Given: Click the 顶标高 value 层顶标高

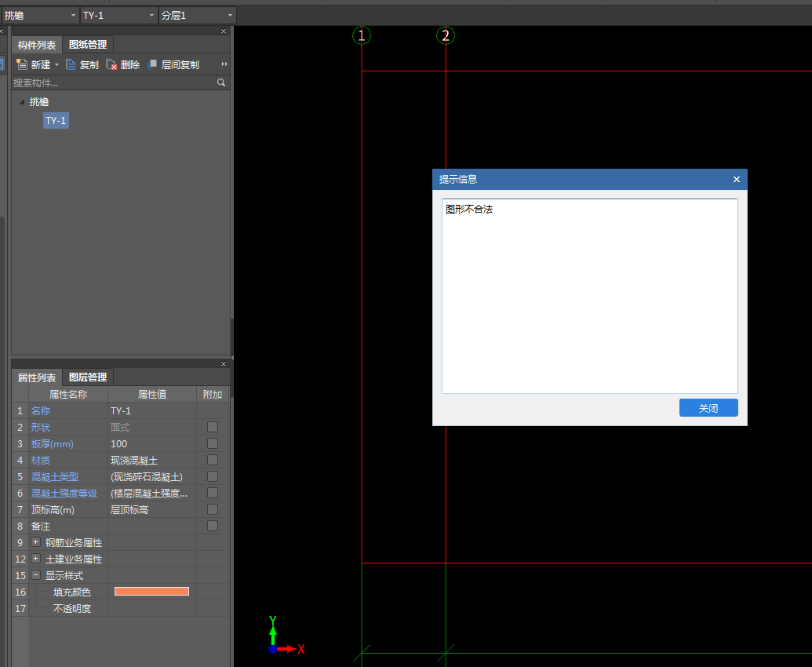Looking at the screenshot, I should (152, 509).
